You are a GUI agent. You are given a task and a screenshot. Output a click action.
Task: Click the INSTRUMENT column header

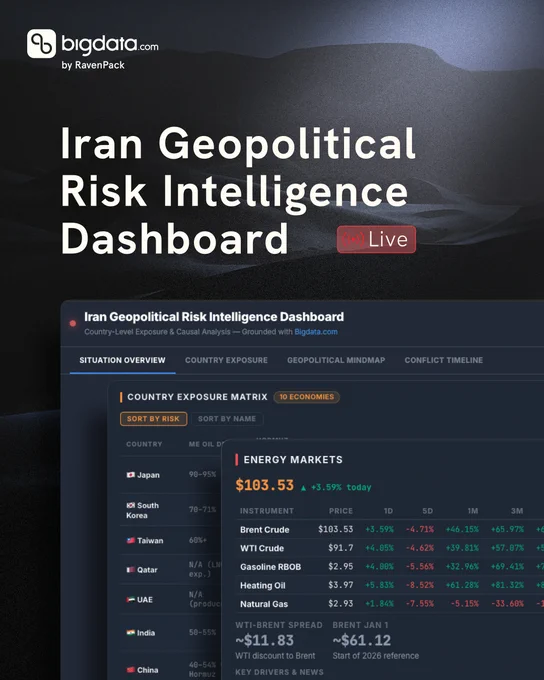pos(267,511)
